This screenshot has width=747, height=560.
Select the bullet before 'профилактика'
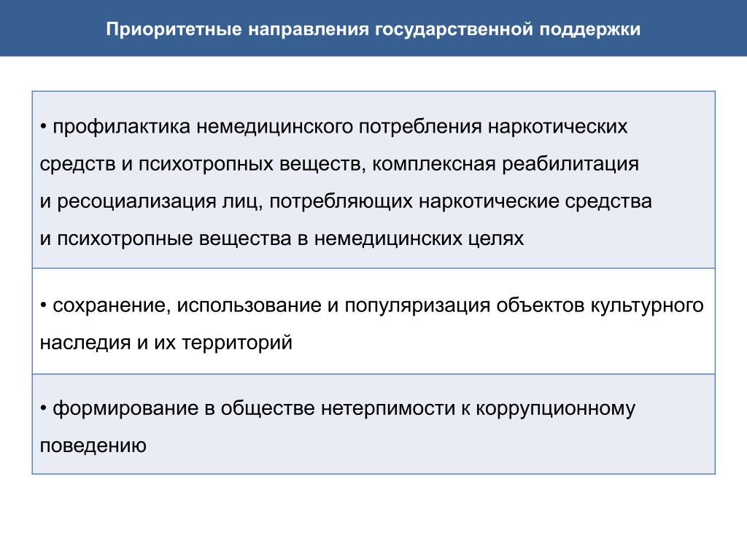(x=43, y=127)
